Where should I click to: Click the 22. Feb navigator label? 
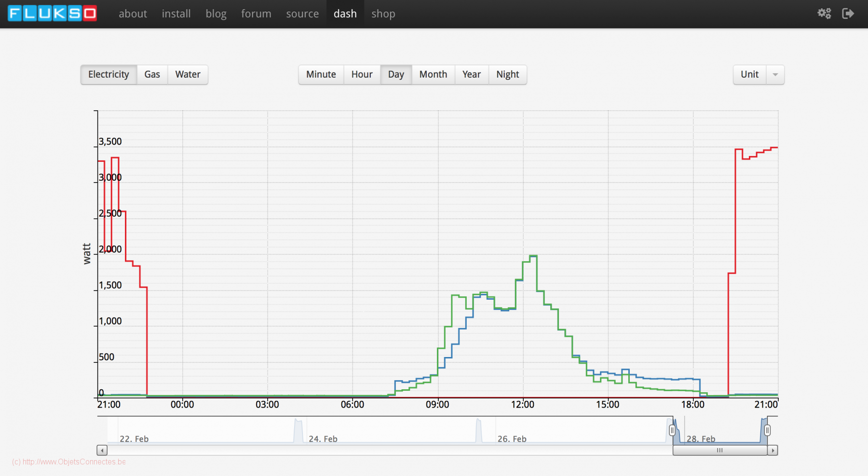click(x=134, y=439)
